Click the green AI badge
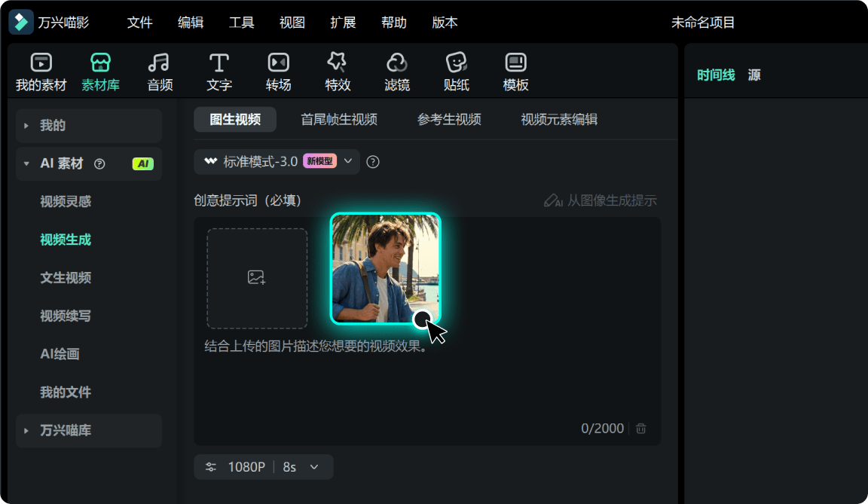This screenshot has width=868, height=504. (x=143, y=163)
